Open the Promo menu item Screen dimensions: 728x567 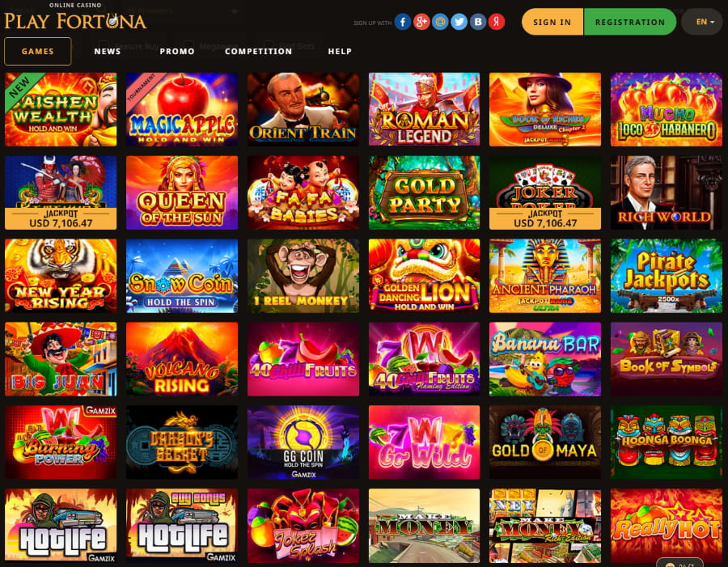[x=177, y=51]
